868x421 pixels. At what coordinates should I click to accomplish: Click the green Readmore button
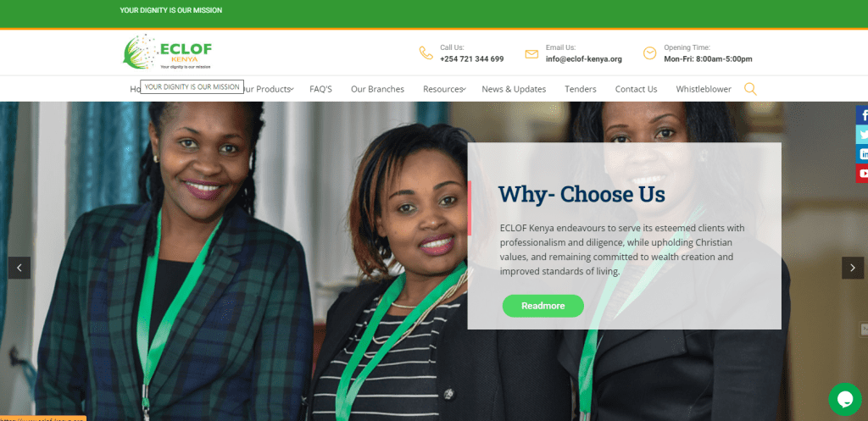pyautogui.click(x=543, y=306)
